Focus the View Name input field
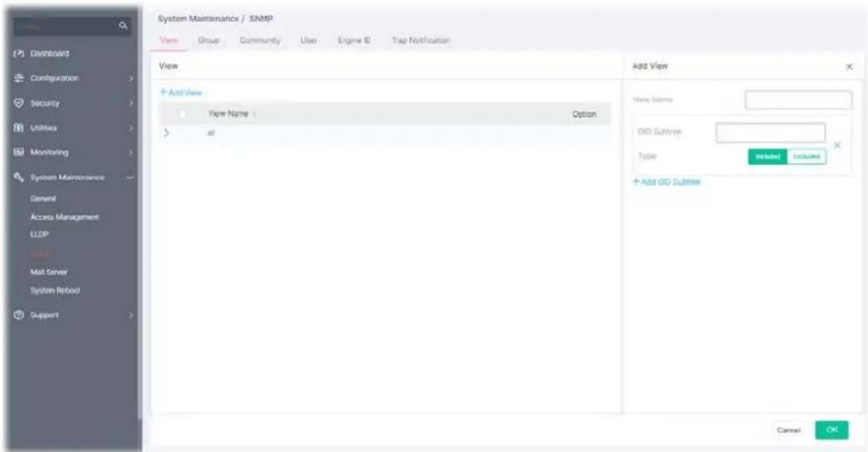 (798, 100)
